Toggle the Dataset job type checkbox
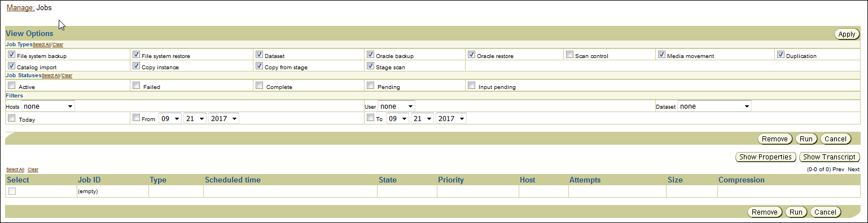The width and height of the screenshot is (868, 223). [x=259, y=55]
